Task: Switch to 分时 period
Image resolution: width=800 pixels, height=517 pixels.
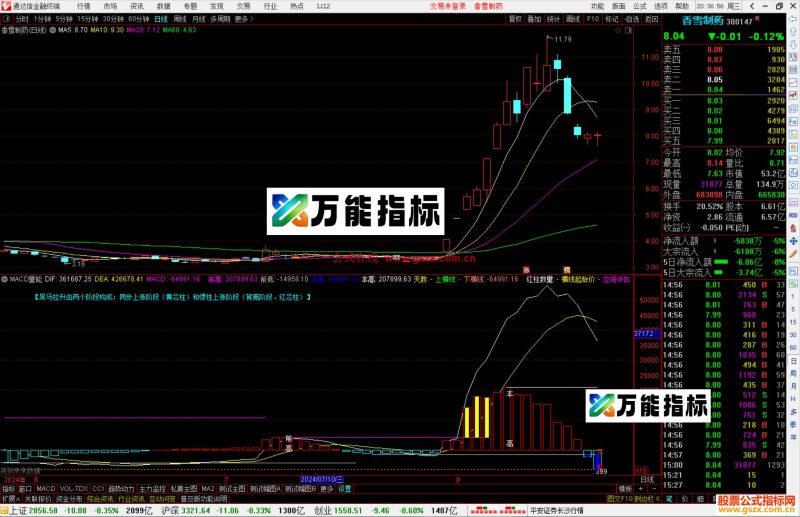Action: (22, 19)
